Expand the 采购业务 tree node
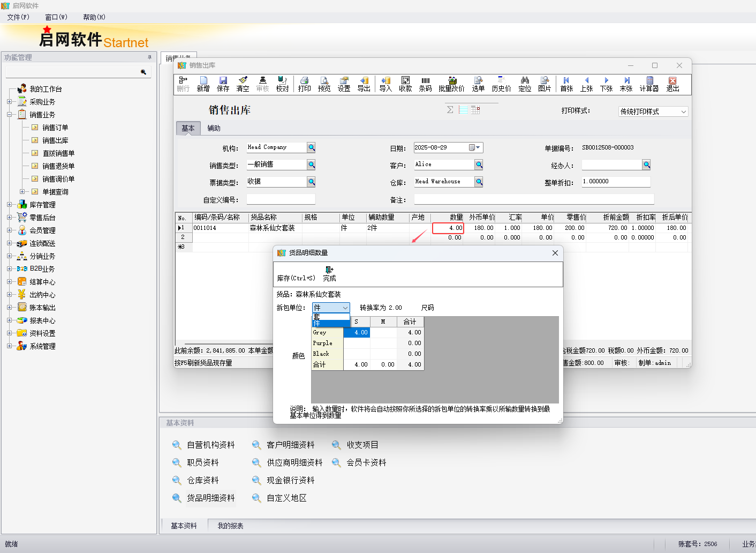The width and height of the screenshot is (756, 553). [x=9, y=101]
